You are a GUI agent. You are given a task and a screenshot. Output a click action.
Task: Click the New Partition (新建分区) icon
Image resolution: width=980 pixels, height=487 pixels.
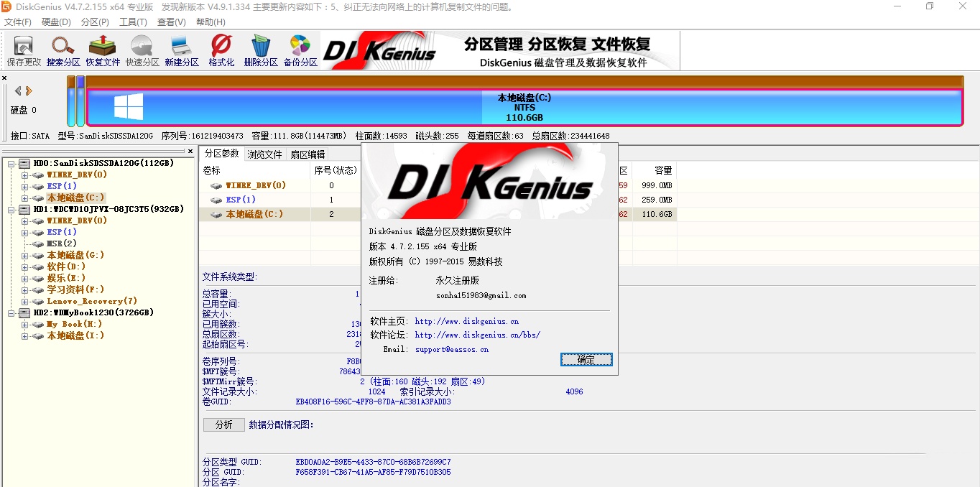[x=182, y=50]
